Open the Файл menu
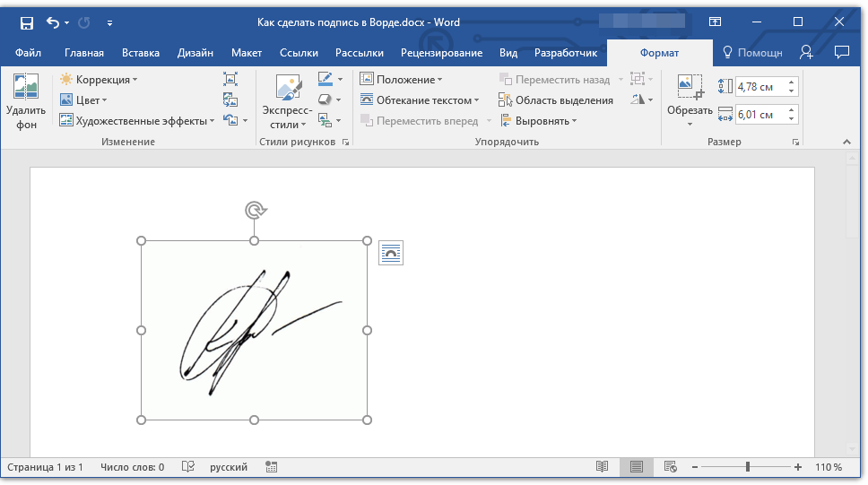The height and width of the screenshot is (485, 868). pyautogui.click(x=28, y=53)
